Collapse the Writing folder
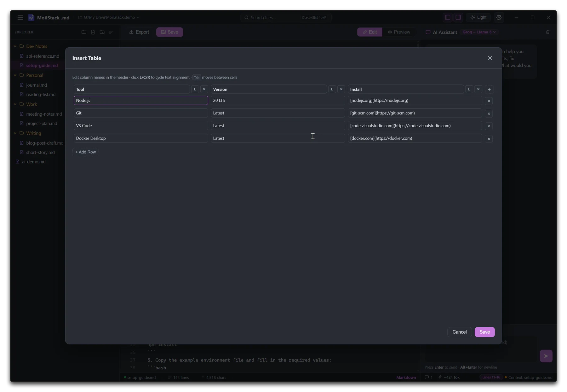567x392 pixels. 15,133
